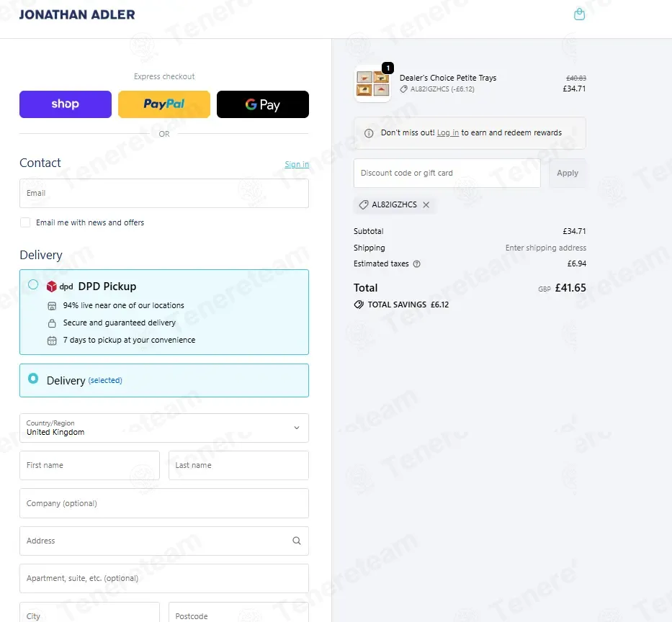This screenshot has height=622, width=672.
Task: Open the Estimated taxes help icon
Action: point(416,264)
